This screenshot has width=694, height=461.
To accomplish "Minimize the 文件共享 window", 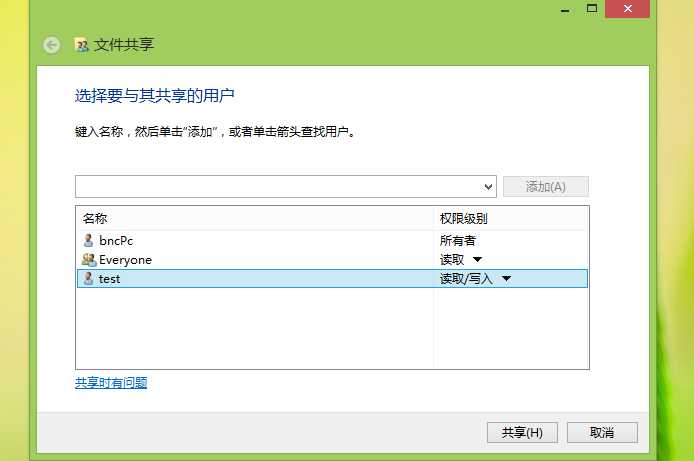I will click(x=565, y=10).
